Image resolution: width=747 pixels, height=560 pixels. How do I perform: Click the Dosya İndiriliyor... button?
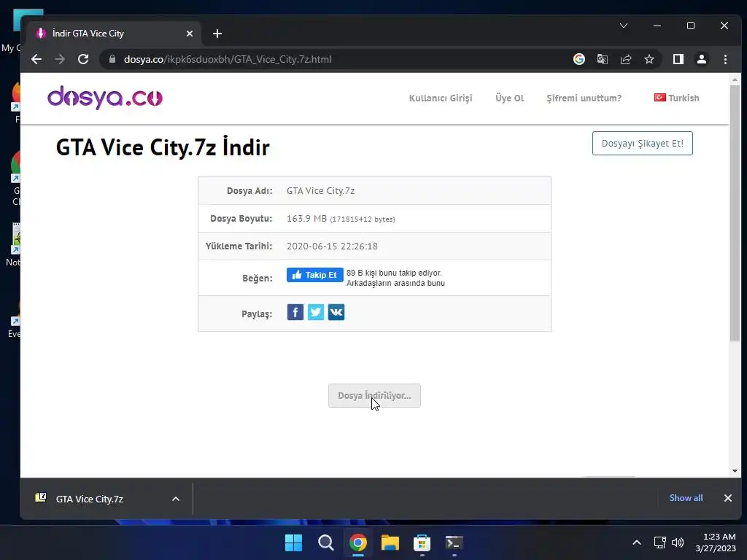[374, 395]
